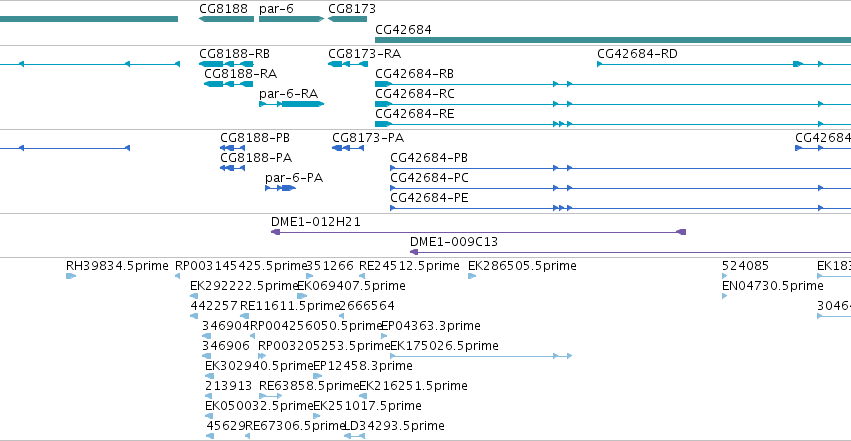
Task: Select the 2666564 feature label
Action: click(x=366, y=306)
